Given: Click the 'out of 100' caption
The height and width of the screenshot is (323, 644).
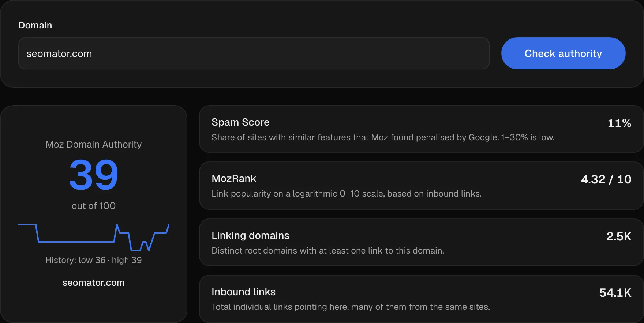Looking at the screenshot, I should point(94,206).
